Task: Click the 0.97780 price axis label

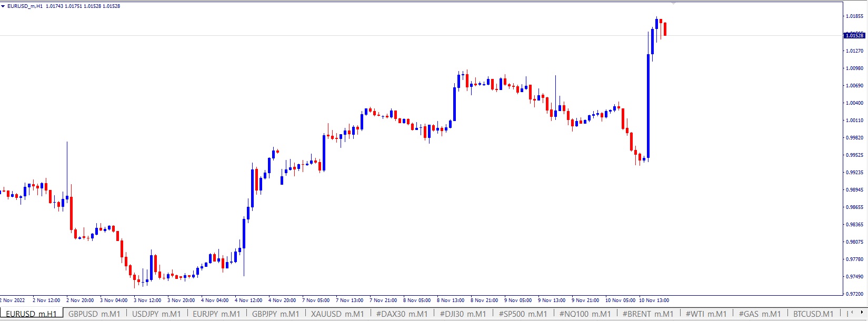Action: [854, 259]
